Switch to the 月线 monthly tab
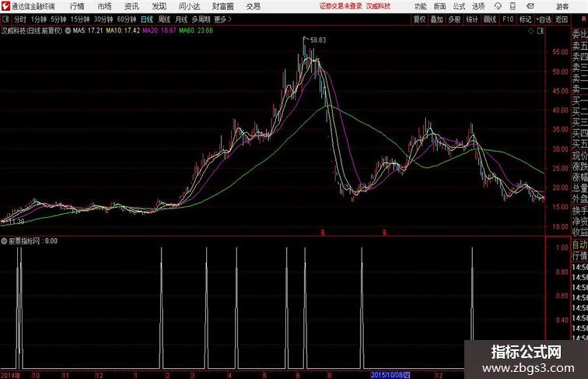This screenshot has height=379, width=588. [182, 19]
